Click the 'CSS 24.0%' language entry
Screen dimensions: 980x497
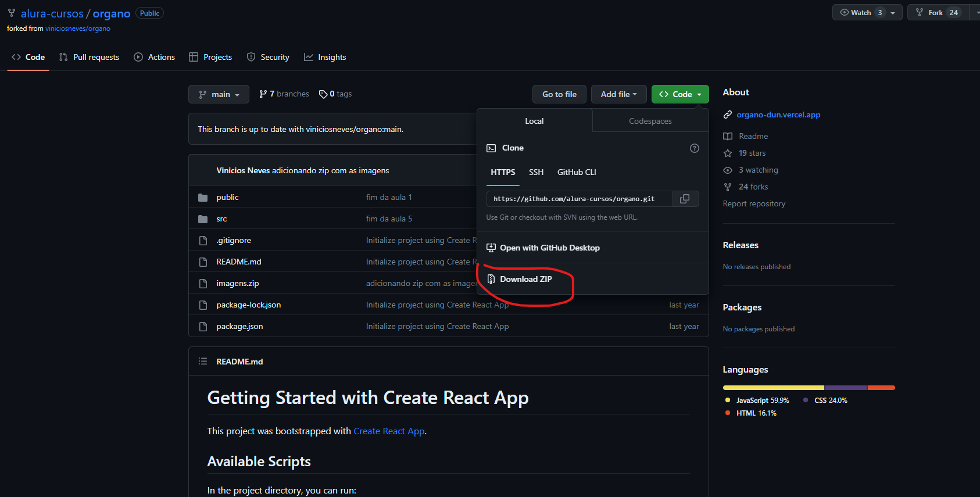pos(831,401)
